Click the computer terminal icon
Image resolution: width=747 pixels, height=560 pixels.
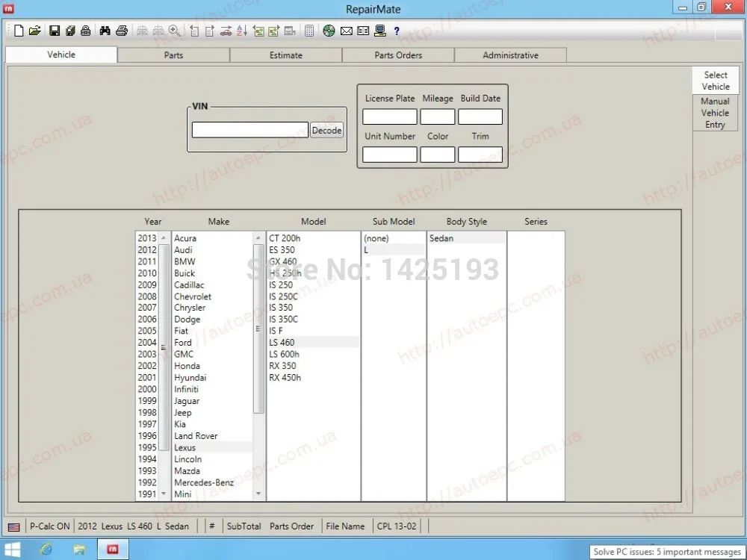pyautogui.click(x=379, y=31)
